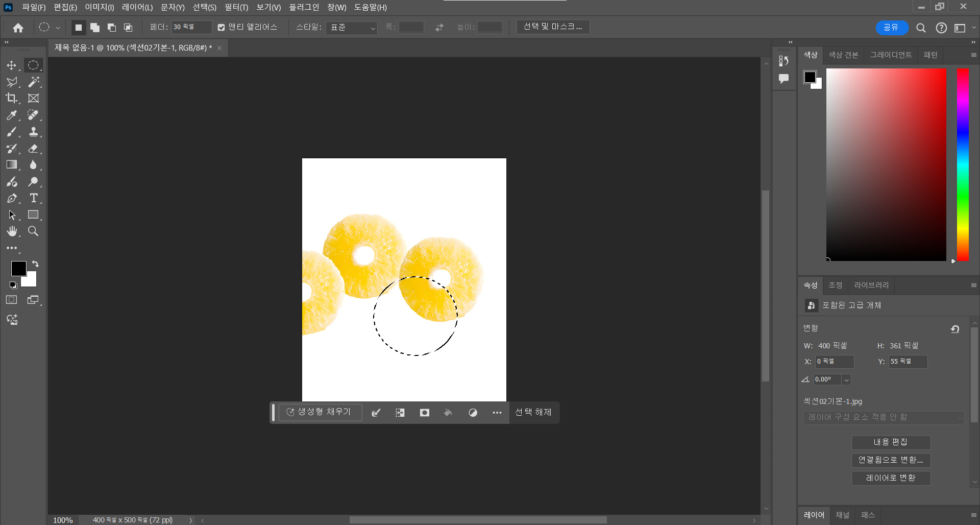Swap foreground and background colors
Image resolution: width=980 pixels, height=525 pixels.
[x=35, y=264]
